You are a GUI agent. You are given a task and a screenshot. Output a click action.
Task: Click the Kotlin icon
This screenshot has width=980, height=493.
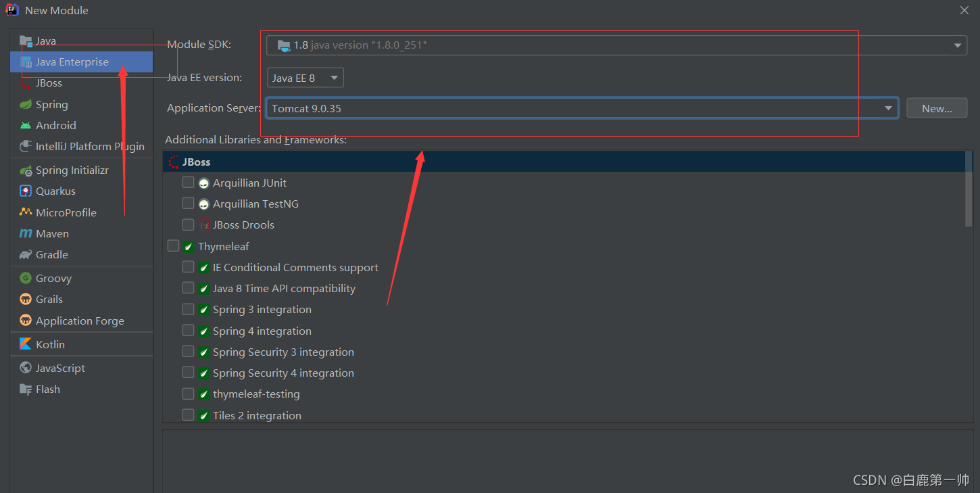pos(26,344)
